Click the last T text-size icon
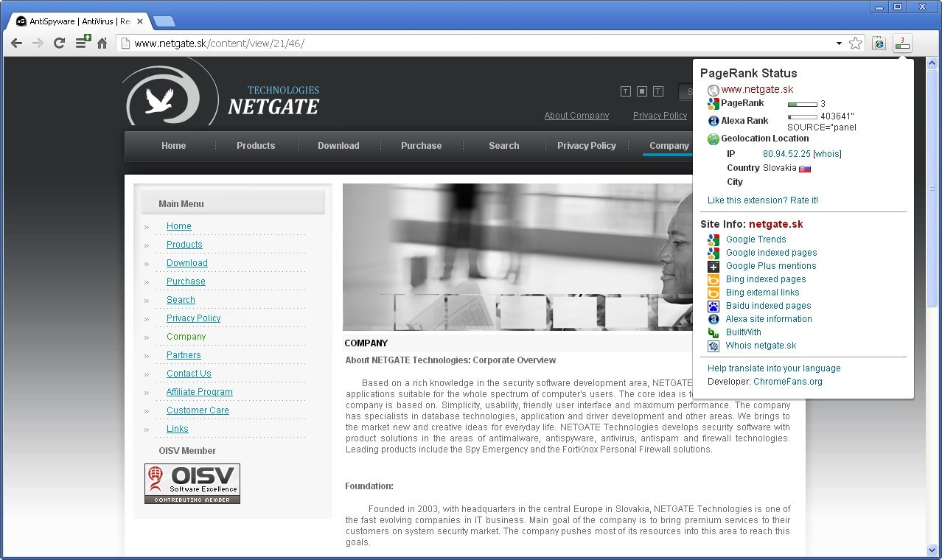Image resolution: width=942 pixels, height=560 pixels. [x=658, y=91]
